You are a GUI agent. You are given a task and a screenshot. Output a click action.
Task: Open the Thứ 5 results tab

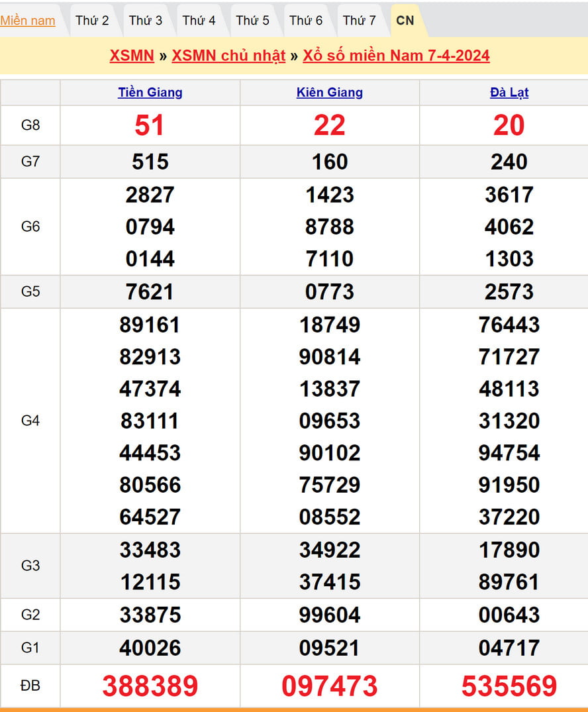[x=252, y=21]
